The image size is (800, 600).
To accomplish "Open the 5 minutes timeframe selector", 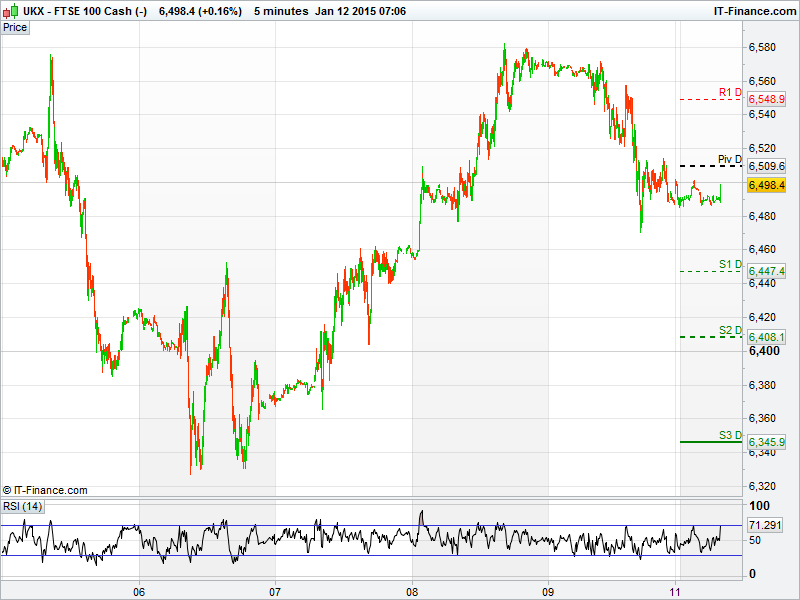I will (279, 11).
